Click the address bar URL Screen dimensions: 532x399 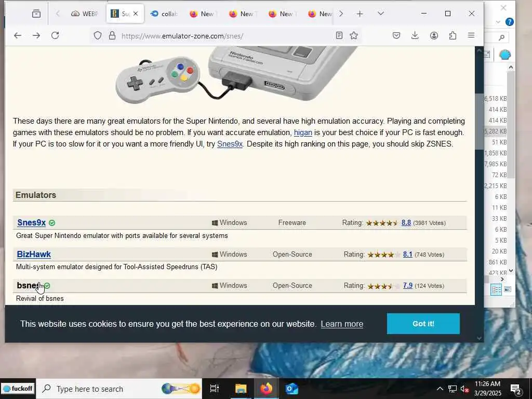(x=182, y=36)
